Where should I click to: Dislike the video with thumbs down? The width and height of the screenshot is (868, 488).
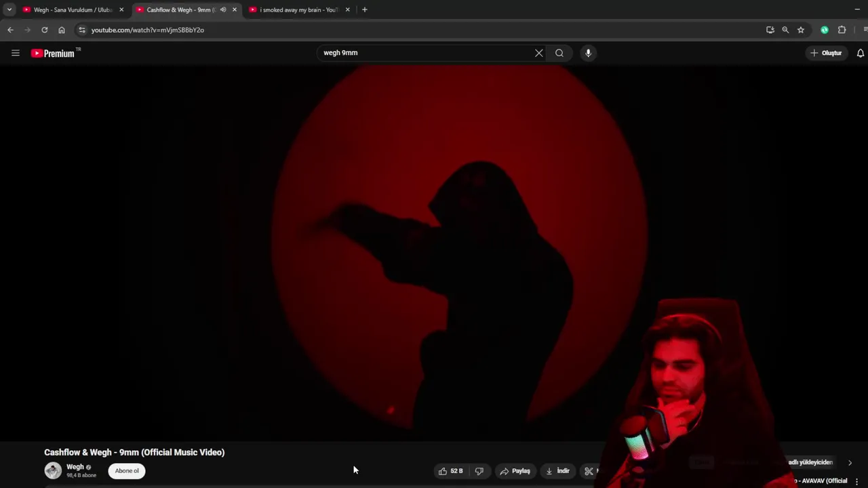(x=479, y=471)
